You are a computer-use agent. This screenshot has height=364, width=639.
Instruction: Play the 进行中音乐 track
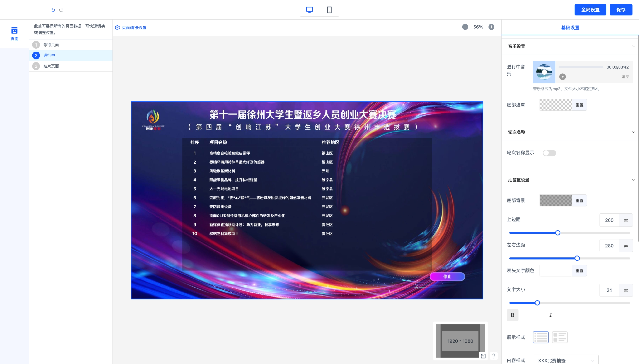pyautogui.click(x=562, y=77)
